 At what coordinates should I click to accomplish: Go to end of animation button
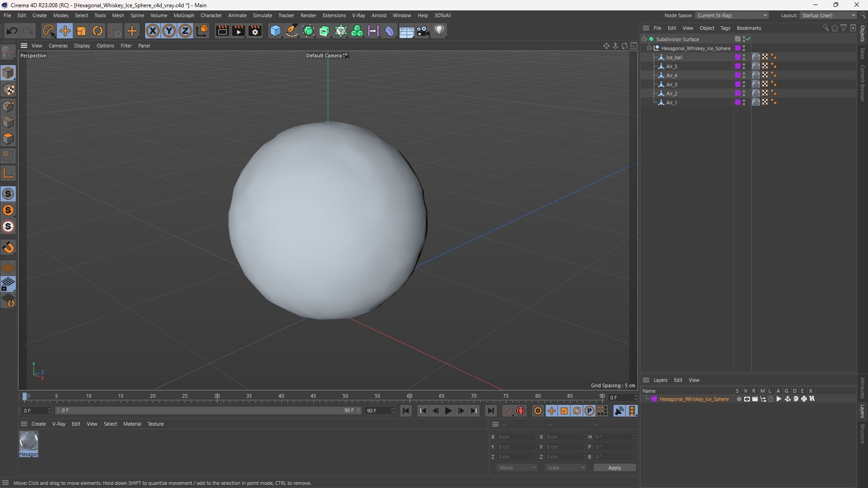coord(491,411)
